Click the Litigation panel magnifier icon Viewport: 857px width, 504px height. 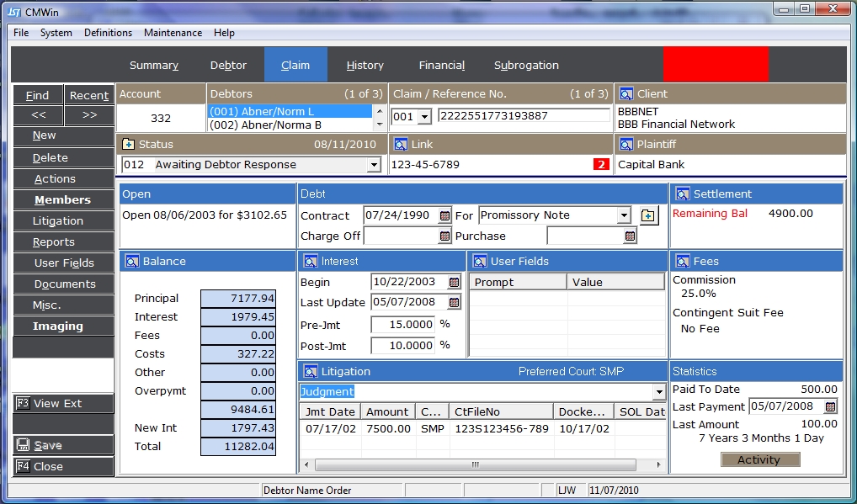pos(311,371)
